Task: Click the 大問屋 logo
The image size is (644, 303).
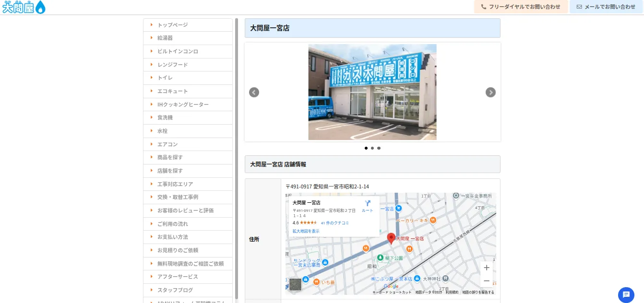Action: (x=24, y=7)
